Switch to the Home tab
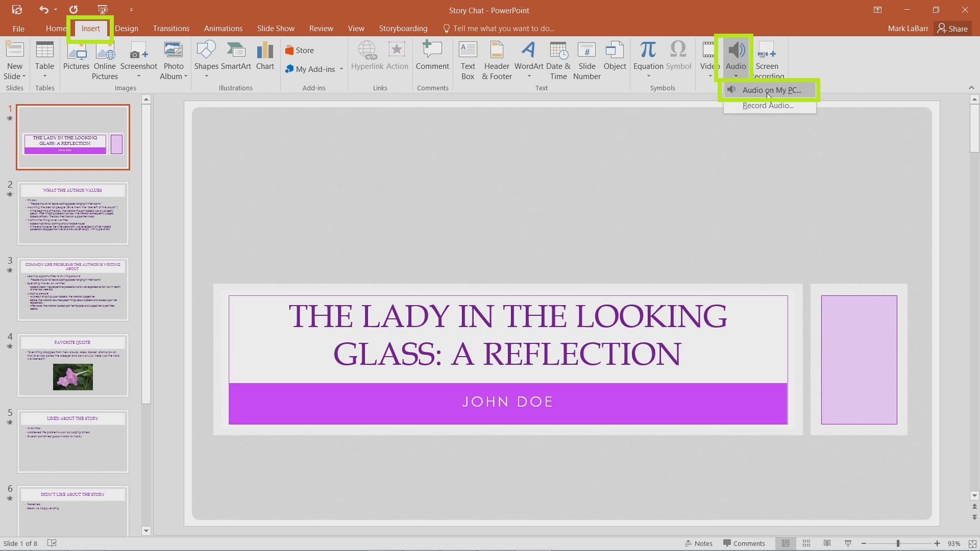The height and width of the screenshot is (551, 980). 55,29
